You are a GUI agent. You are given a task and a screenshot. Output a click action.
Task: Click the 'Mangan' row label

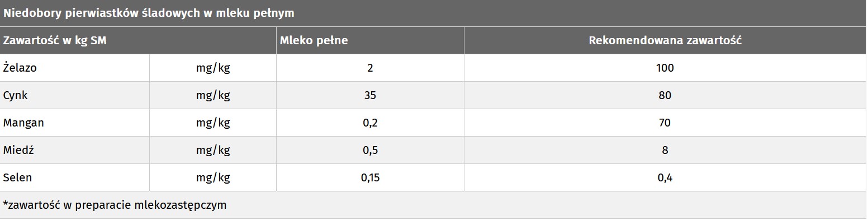(x=23, y=123)
